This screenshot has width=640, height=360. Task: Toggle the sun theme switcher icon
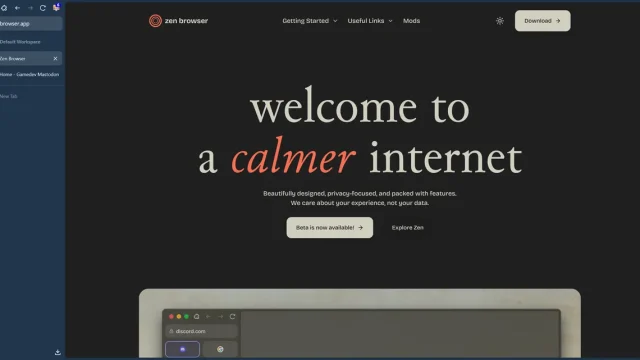[x=500, y=21]
